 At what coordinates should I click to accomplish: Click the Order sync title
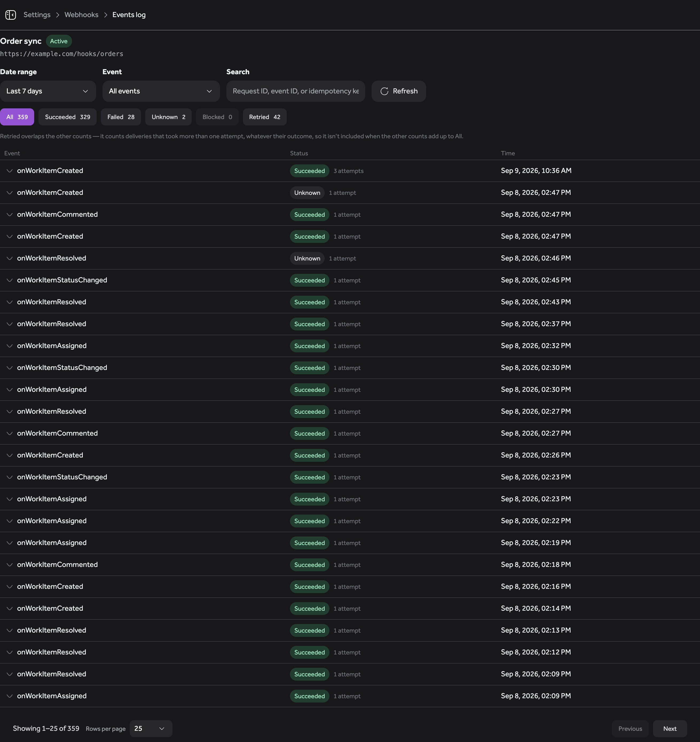click(x=21, y=41)
